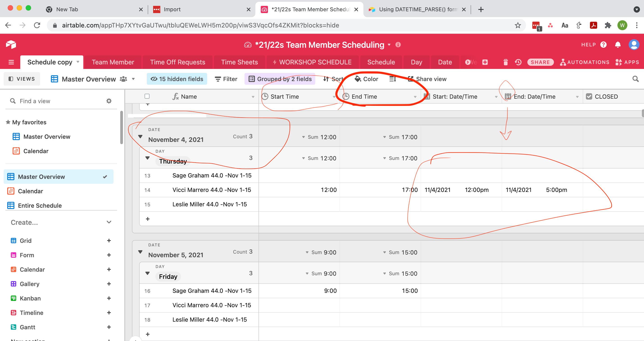Toggle the VIEWS sidebar button
This screenshot has height=341, width=644.
click(x=22, y=79)
